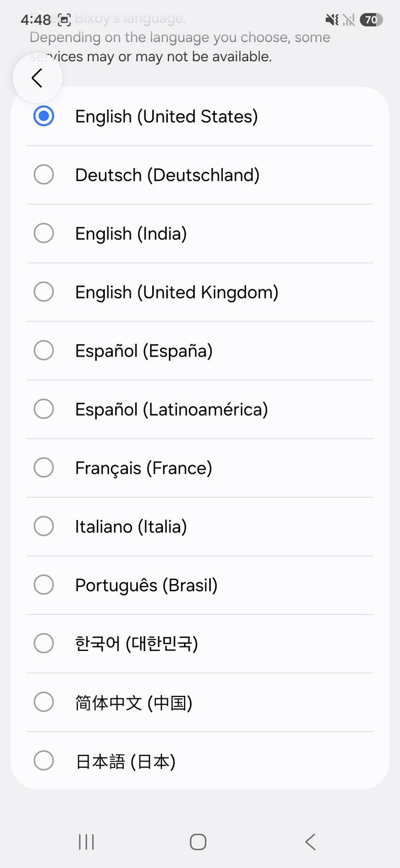Screen dimensions: 400x868
Task: Select Português (Brasil) language option
Action: click(x=44, y=585)
